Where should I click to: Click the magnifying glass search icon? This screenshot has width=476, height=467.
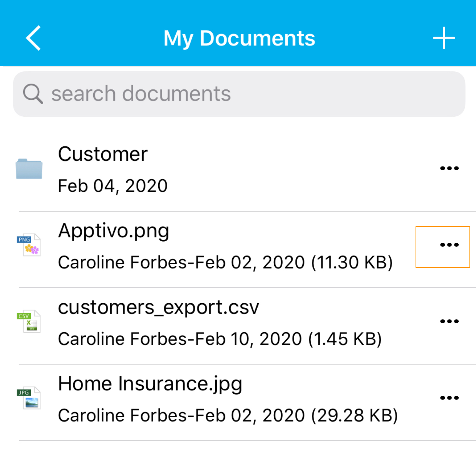tap(33, 94)
